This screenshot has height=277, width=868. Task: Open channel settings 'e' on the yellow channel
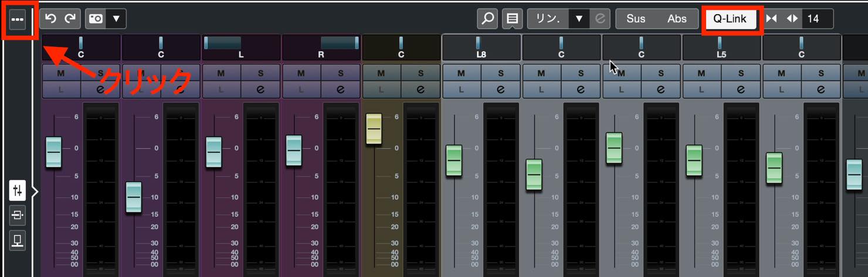[x=421, y=90]
